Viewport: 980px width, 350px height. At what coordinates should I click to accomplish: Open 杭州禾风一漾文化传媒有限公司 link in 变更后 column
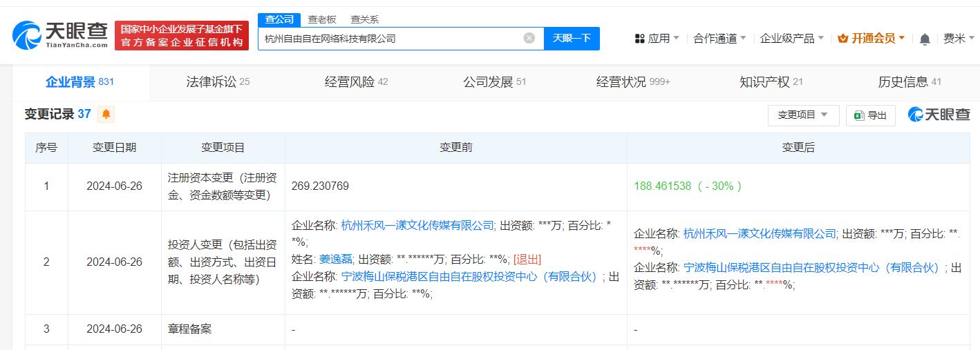coord(760,234)
